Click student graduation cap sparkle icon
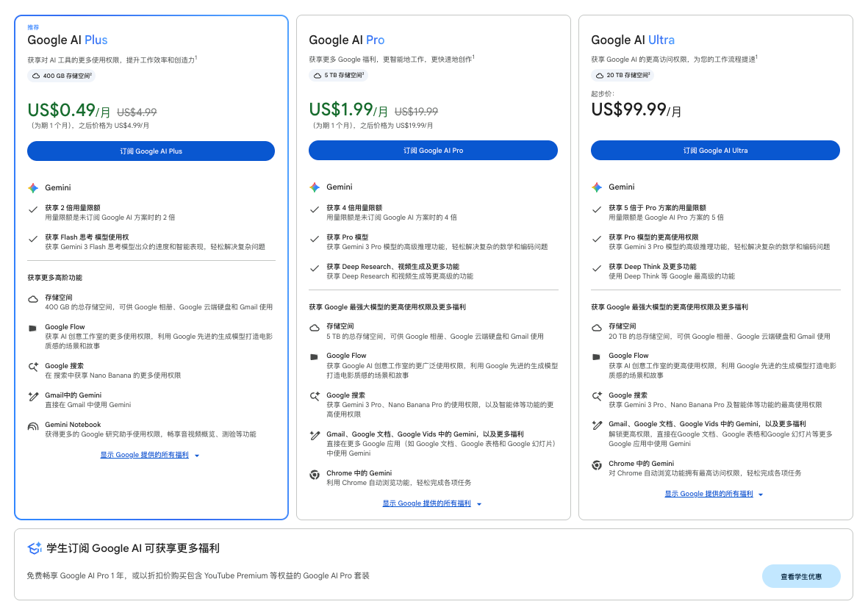The image size is (868, 607). pos(35,548)
